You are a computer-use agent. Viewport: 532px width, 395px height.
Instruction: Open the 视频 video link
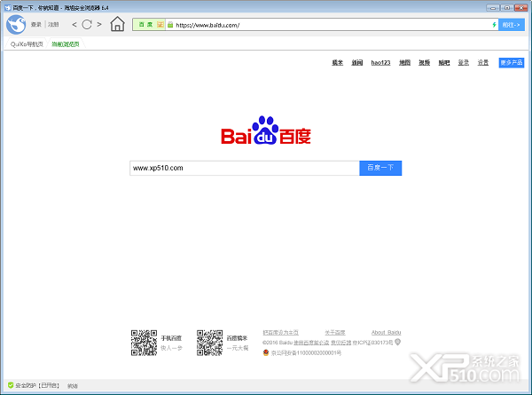tap(424, 62)
